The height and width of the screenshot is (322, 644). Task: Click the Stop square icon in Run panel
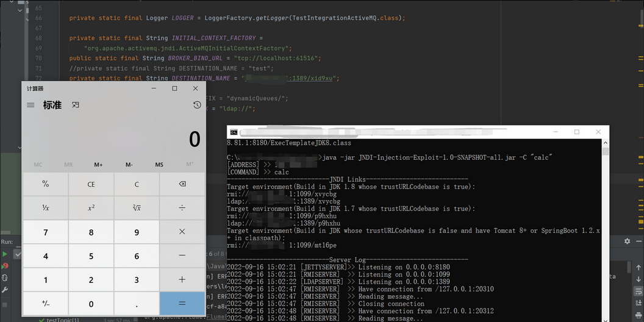[5, 305]
